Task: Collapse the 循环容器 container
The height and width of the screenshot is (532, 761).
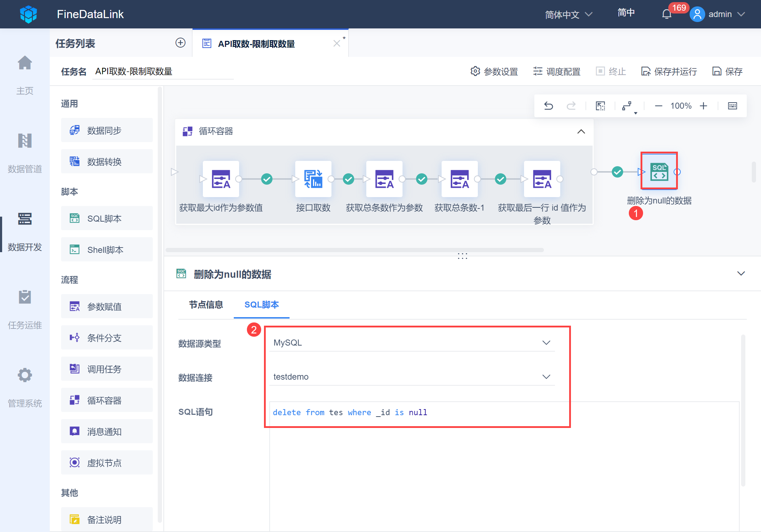Action: [x=581, y=131]
